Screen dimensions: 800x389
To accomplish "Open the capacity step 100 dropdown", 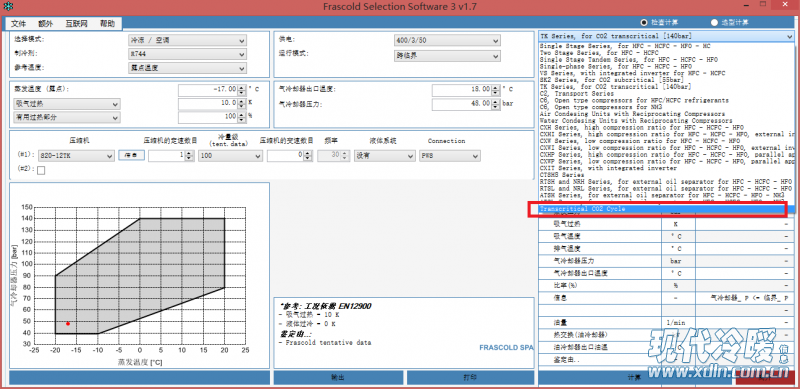I will pos(231,156).
